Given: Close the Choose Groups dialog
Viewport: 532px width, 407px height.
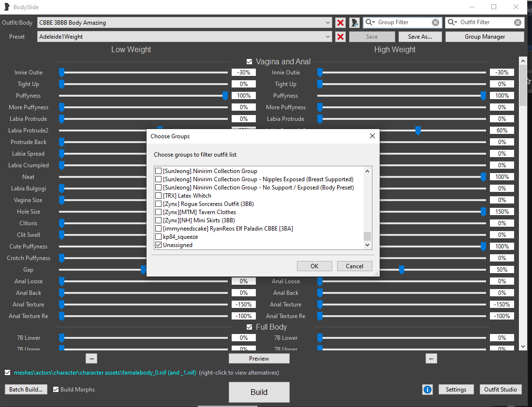Looking at the screenshot, I should [x=372, y=136].
